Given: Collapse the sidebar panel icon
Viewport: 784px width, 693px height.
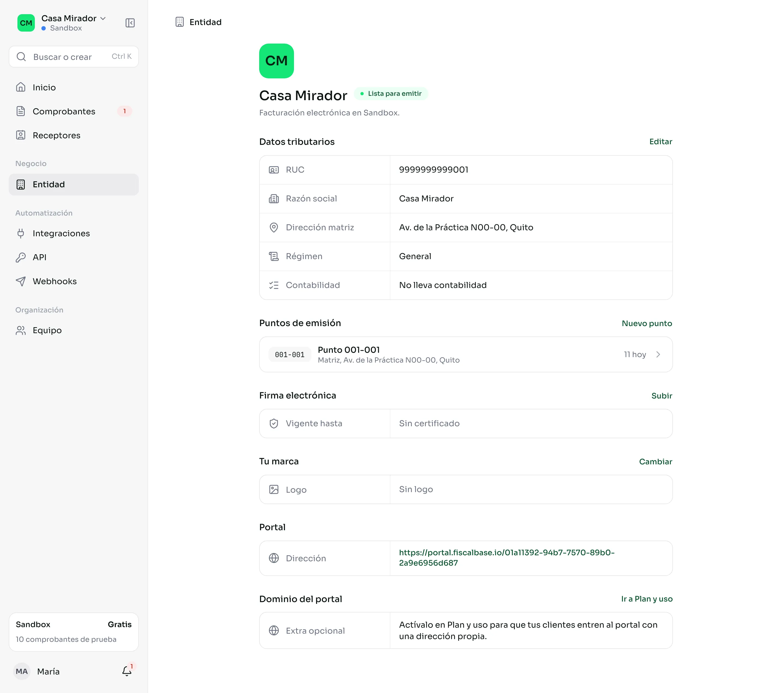Looking at the screenshot, I should pyautogui.click(x=130, y=23).
